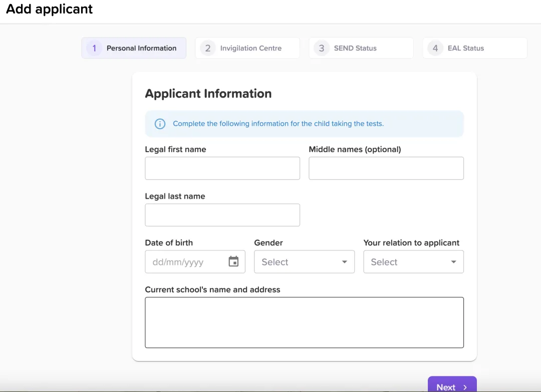Select the Legal last name input box
Image resolution: width=541 pixels, height=392 pixels.
click(222, 215)
